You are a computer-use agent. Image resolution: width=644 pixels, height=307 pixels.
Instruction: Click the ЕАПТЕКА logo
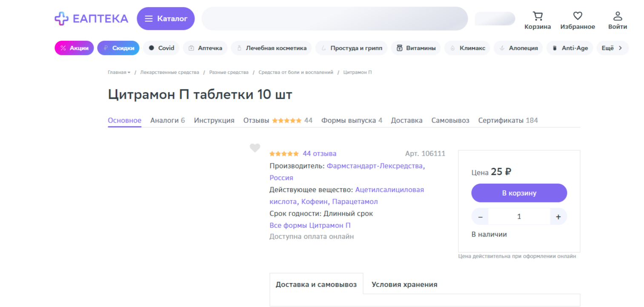tap(91, 19)
